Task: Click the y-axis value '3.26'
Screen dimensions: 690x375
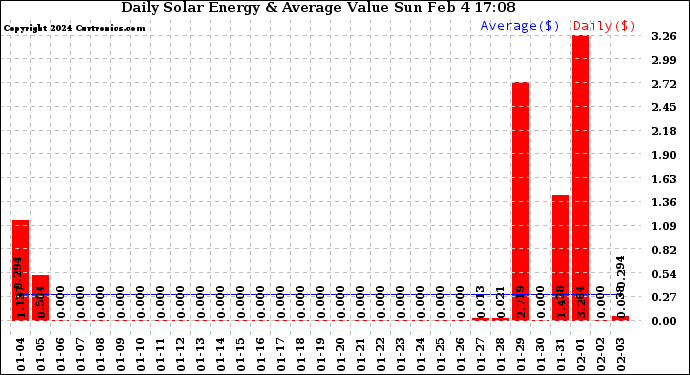Action: click(664, 37)
